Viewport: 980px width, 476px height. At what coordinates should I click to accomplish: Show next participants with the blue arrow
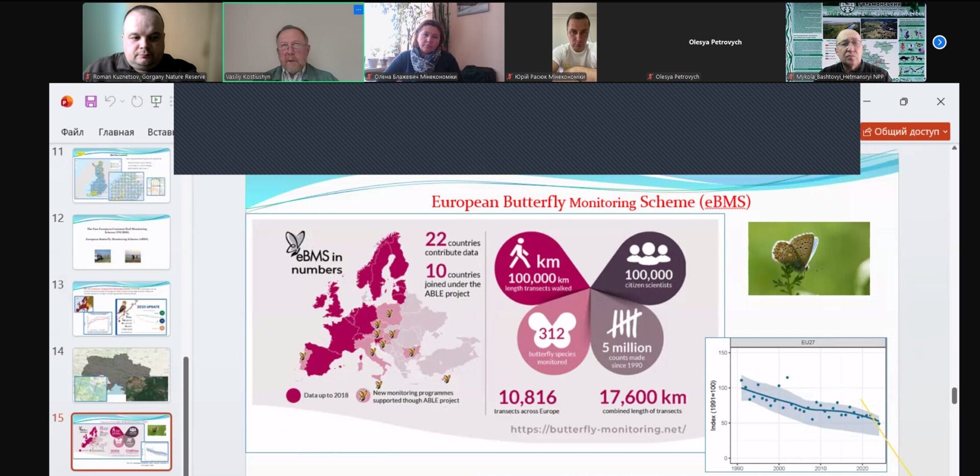pos(939,42)
